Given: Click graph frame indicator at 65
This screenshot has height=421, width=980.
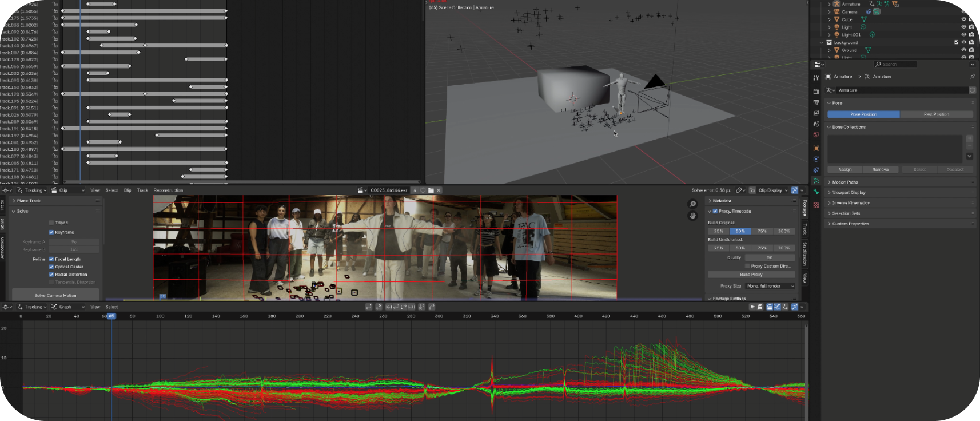Looking at the screenshot, I should 111,316.
